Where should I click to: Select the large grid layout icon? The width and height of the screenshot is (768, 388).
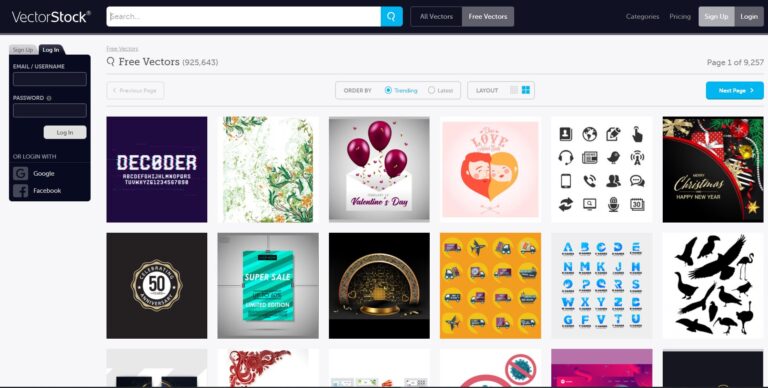[x=526, y=90]
